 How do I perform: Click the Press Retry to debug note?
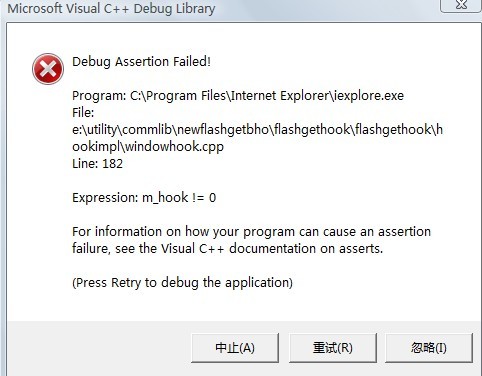tap(182, 283)
